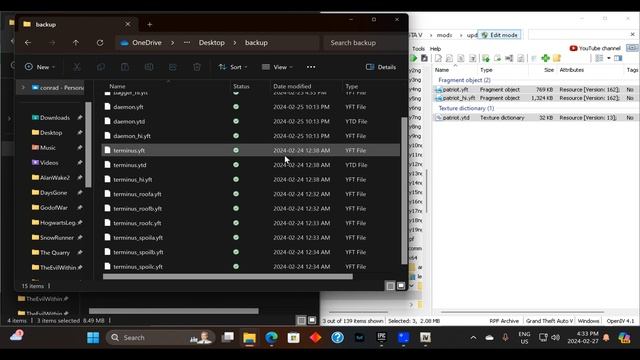640x360 pixels.
Task: Click the vertical scrollbar of the backup file list
Action: (404, 191)
